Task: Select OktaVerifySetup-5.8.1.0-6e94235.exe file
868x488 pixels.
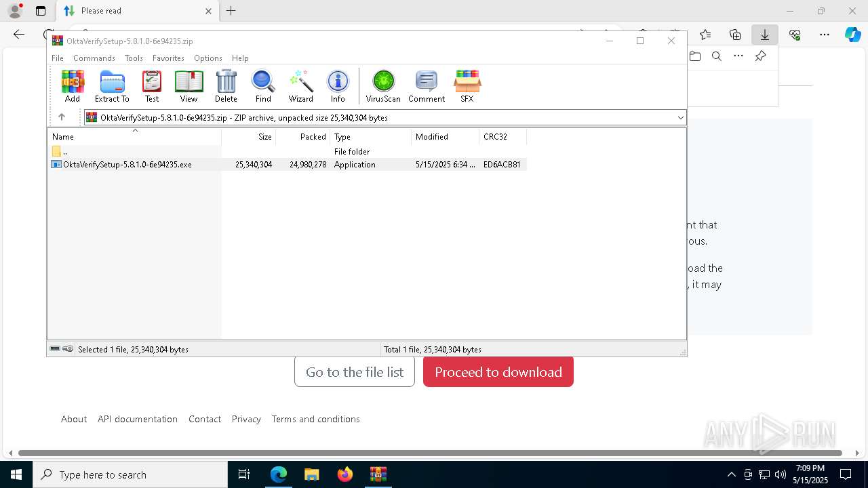Action: click(x=288, y=165)
